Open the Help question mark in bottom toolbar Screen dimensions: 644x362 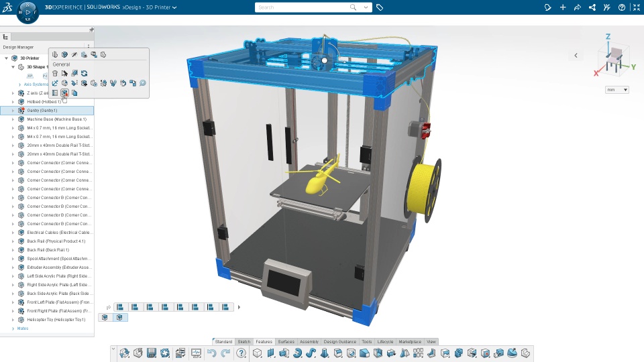point(241,353)
